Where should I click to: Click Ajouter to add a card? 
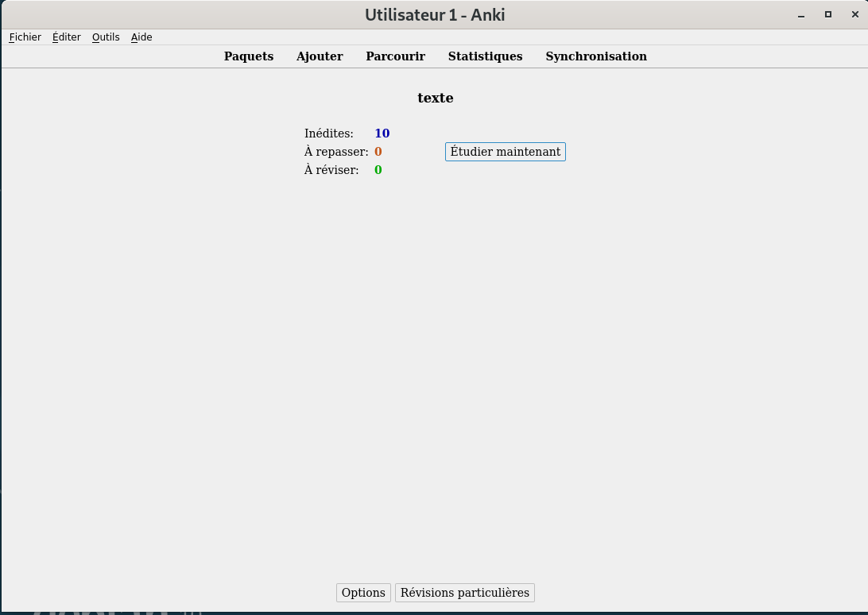(x=320, y=56)
